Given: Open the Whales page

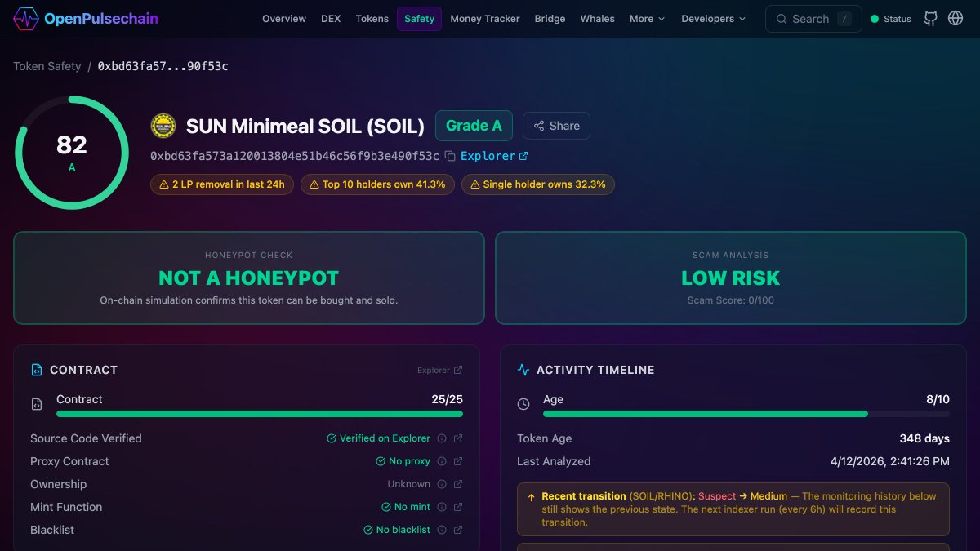Looking at the screenshot, I should click(x=598, y=19).
